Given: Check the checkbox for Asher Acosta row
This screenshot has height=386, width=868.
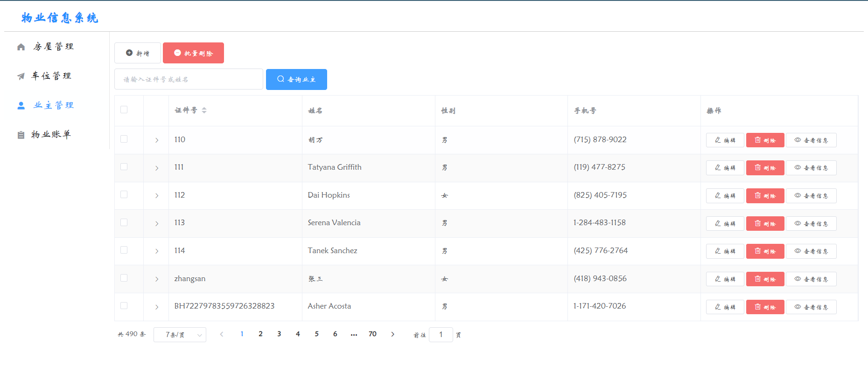Looking at the screenshot, I should (124, 305).
